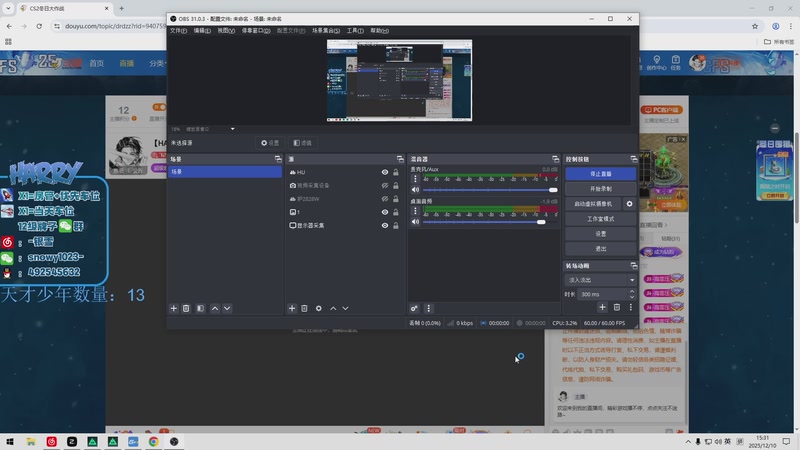Remove selected source with trash icon

click(x=304, y=308)
